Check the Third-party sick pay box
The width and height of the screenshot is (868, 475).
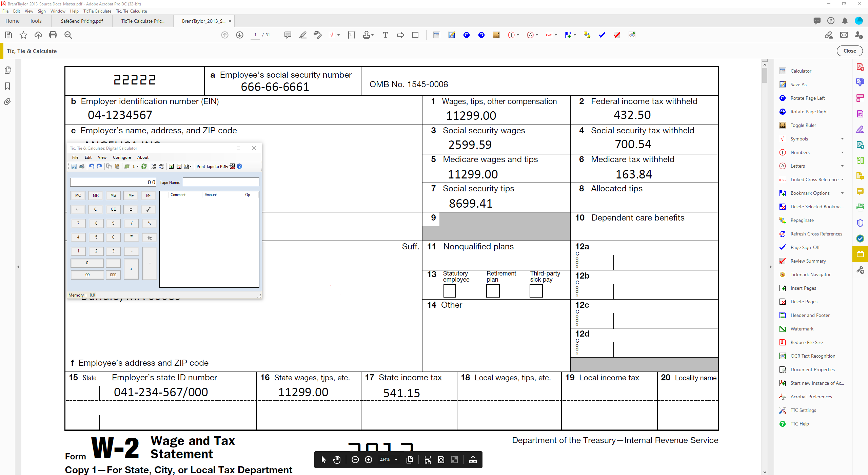pos(536,291)
